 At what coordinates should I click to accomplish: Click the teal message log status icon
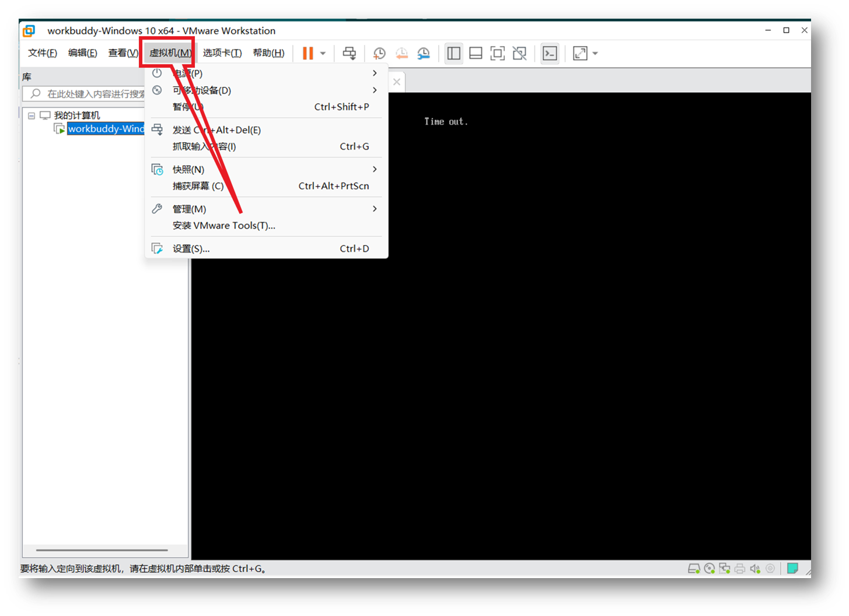[x=792, y=568]
